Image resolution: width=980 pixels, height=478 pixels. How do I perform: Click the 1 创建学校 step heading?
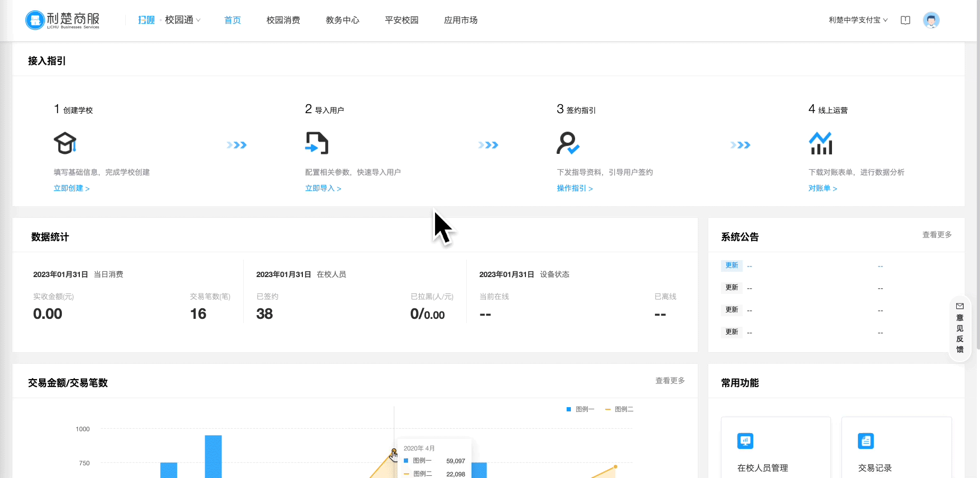tap(73, 109)
